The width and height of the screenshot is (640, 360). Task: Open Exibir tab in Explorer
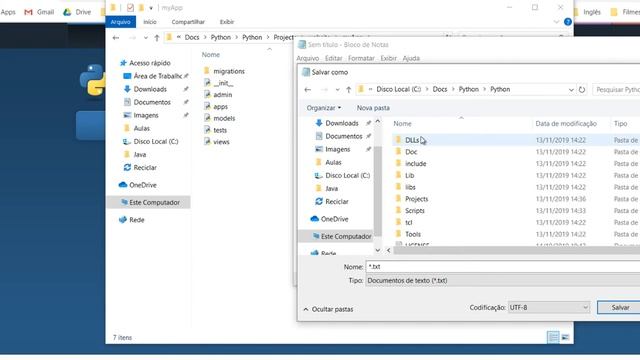(x=227, y=22)
